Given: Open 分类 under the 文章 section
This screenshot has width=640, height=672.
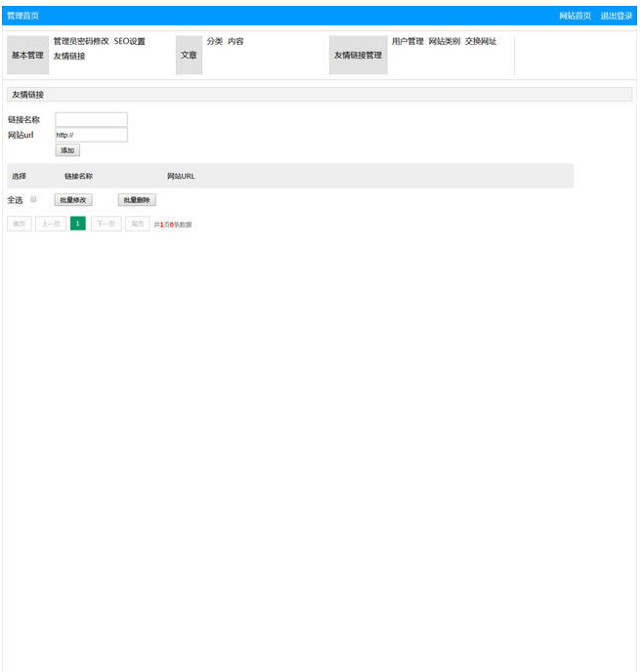Looking at the screenshot, I should [x=215, y=42].
